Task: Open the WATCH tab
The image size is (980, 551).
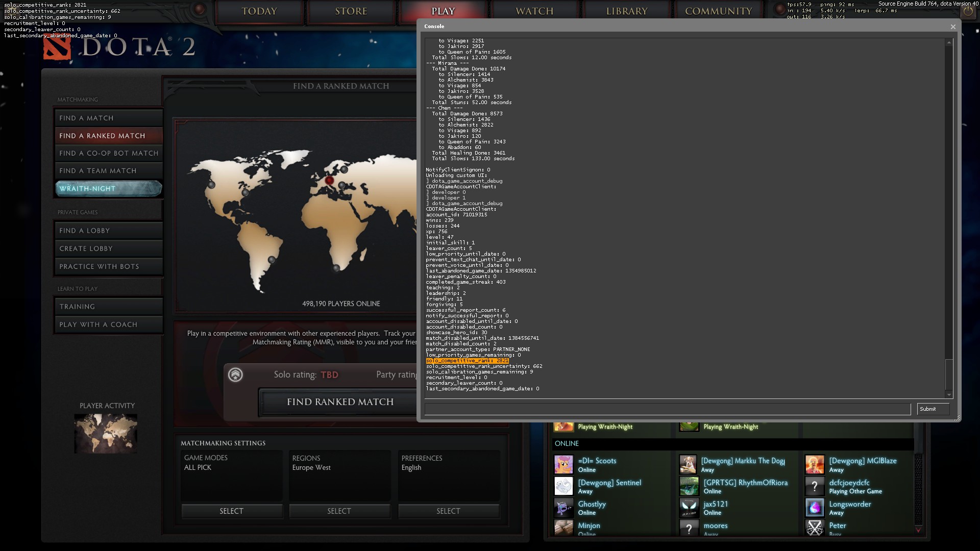Action: [534, 11]
